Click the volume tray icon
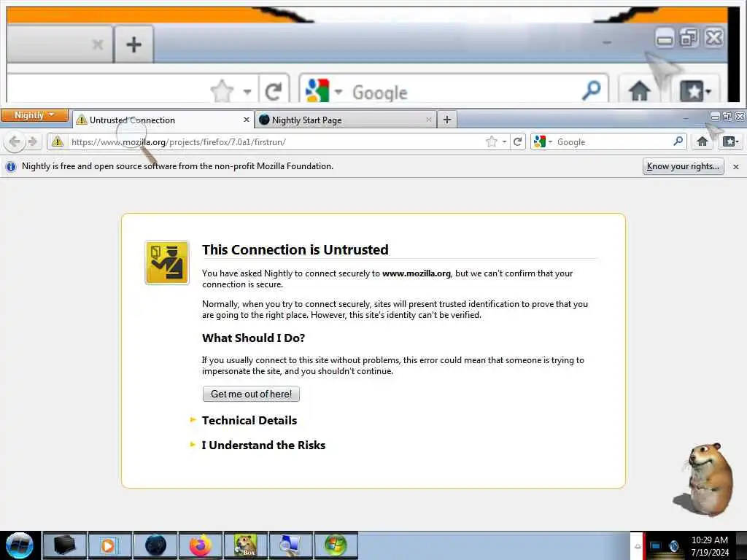Screen dimensions: 747x560 [673, 545]
